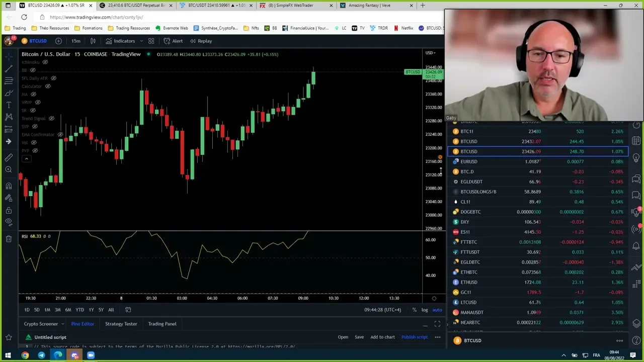
Task: Toggle visibility of the VRVP indicator
Action: (38, 103)
